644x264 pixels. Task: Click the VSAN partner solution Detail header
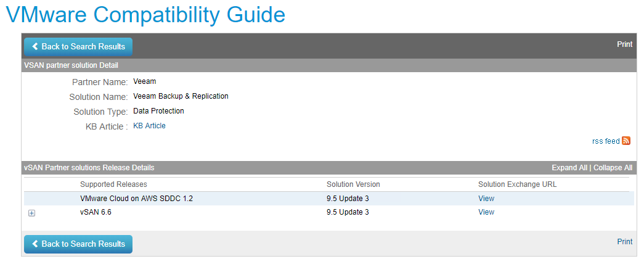tap(71, 65)
